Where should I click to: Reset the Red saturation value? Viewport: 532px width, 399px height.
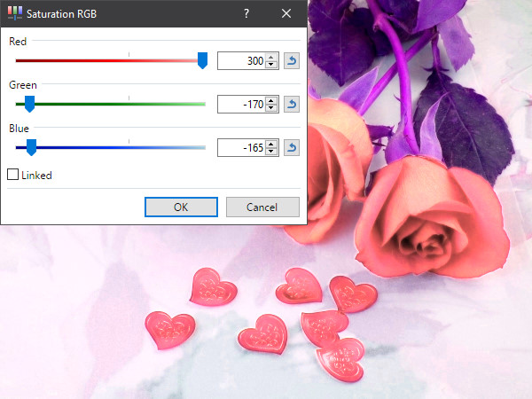point(292,60)
